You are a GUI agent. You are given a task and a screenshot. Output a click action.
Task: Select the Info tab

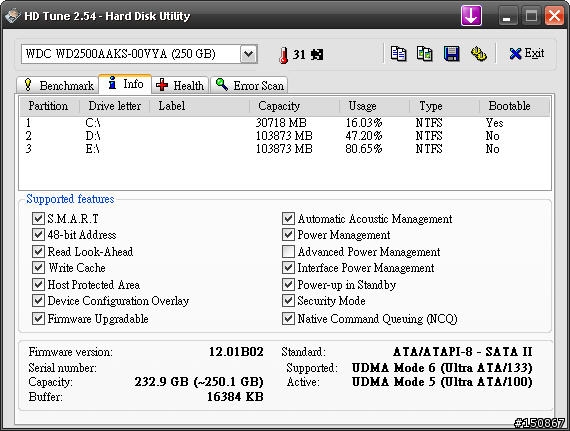pyautogui.click(x=125, y=84)
